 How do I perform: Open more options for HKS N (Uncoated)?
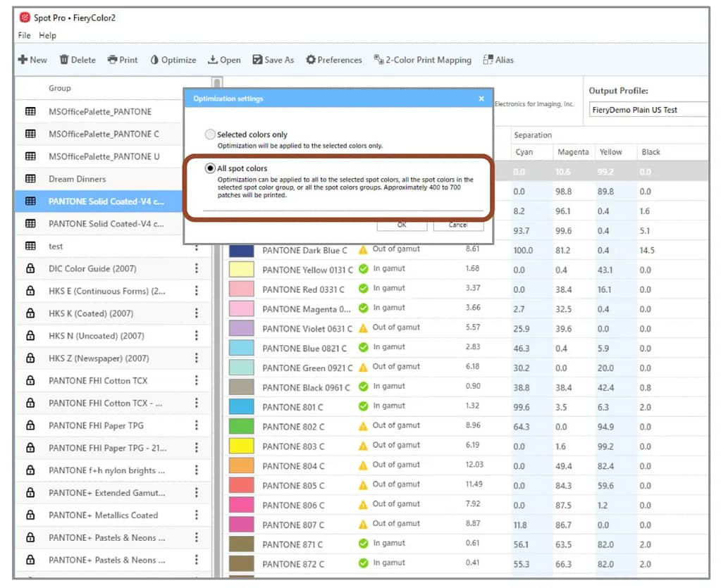click(x=197, y=335)
